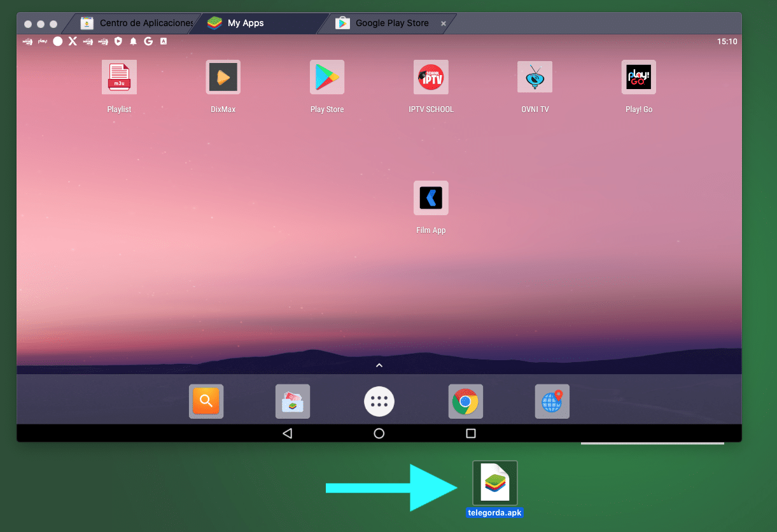
Task: Open the IPTV SCHOOL app
Action: [431, 76]
